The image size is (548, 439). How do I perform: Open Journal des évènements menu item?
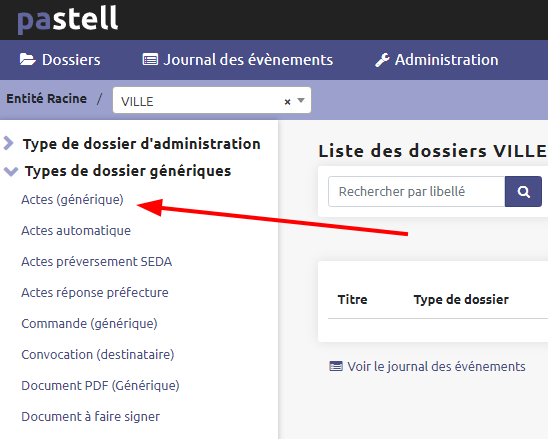point(238,60)
